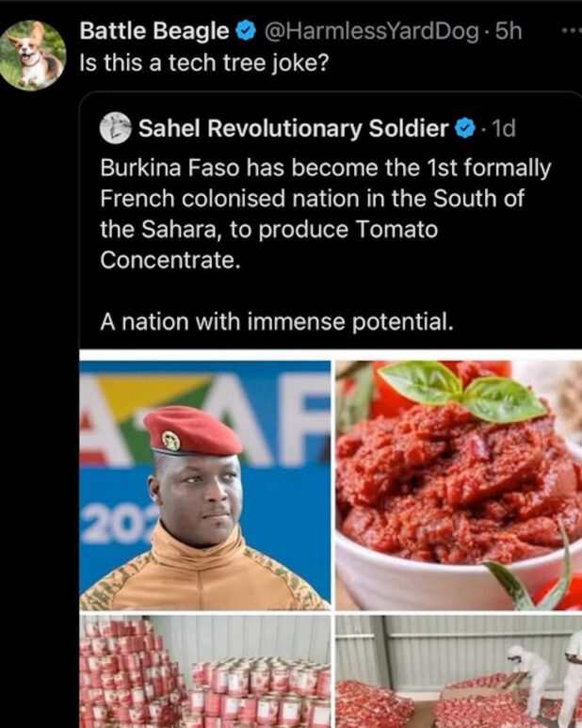Viewport: 582px width, 728px height.
Task: Open the tweet's more options menu
Action: [571, 30]
